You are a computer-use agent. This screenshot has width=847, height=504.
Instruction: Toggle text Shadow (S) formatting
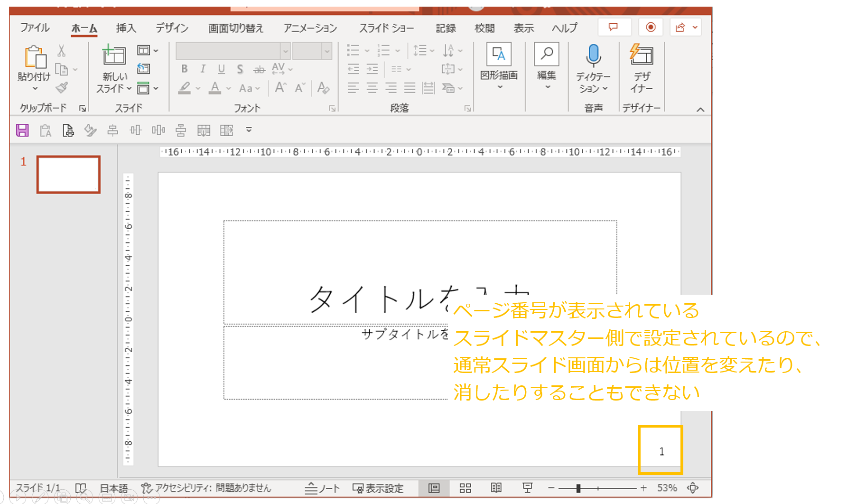(x=240, y=69)
